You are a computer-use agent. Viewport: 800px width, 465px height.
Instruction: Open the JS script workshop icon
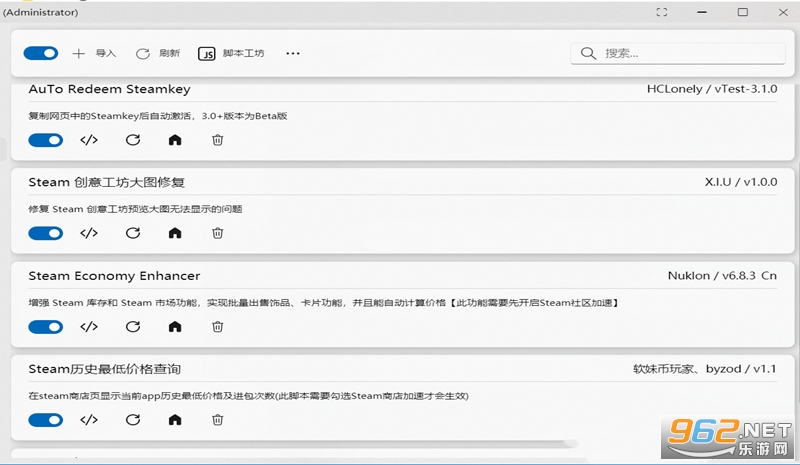click(x=207, y=54)
